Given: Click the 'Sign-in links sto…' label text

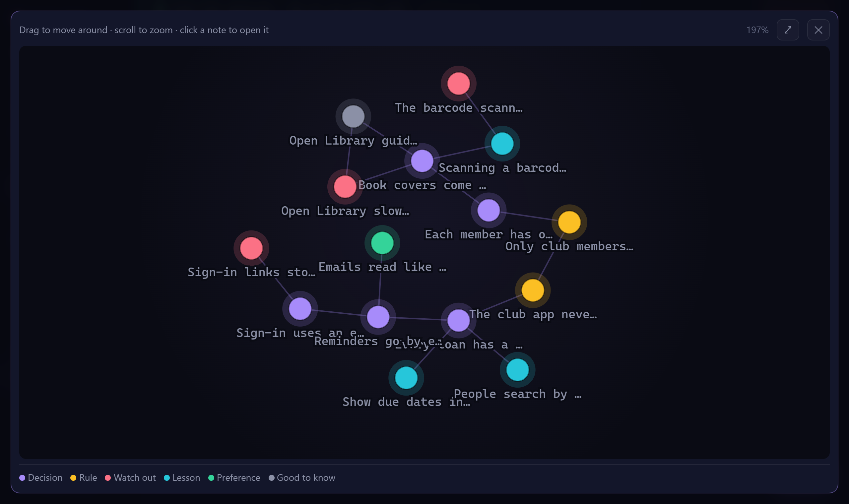Looking at the screenshot, I should point(251,272).
